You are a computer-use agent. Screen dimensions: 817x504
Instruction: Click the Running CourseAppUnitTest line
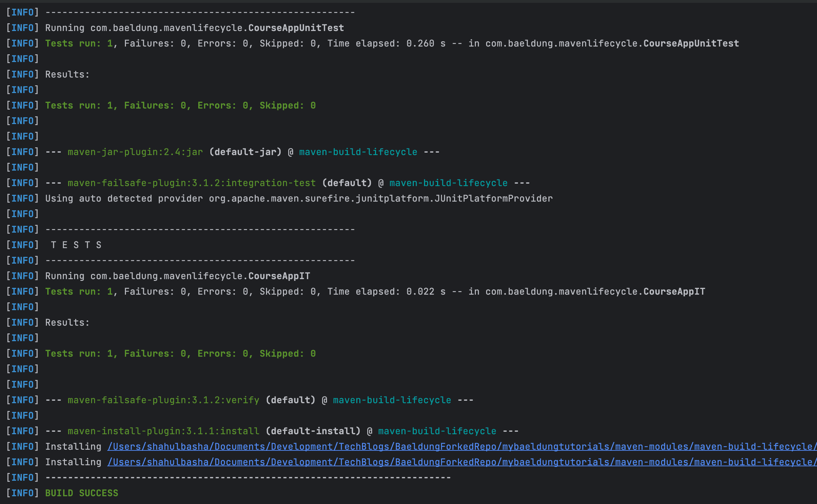[x=194, y=28]
